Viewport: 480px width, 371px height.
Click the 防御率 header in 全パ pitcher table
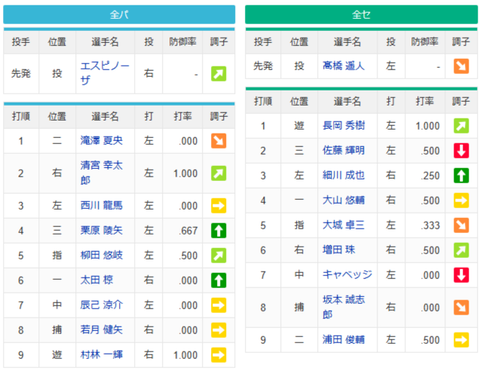(x=182, y=42)
